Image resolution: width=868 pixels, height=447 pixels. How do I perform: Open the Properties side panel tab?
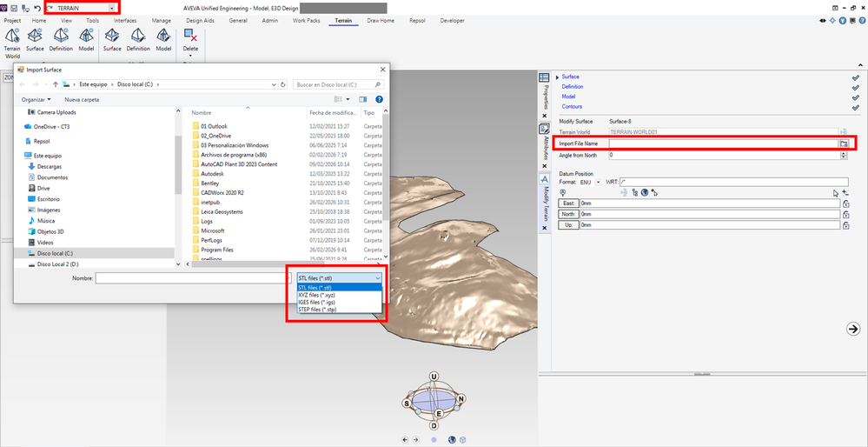[x=544, y=97]
